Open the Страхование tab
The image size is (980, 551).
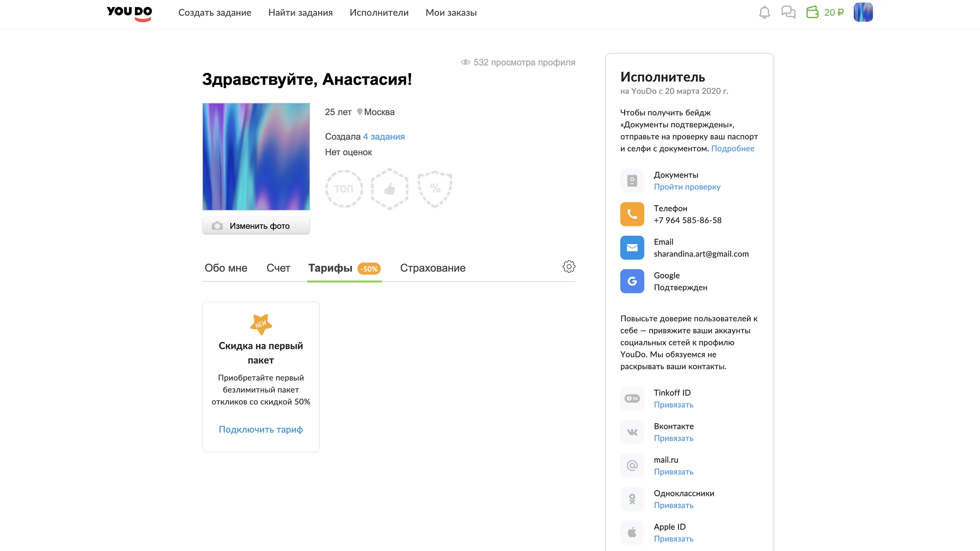tap(433, 268)
